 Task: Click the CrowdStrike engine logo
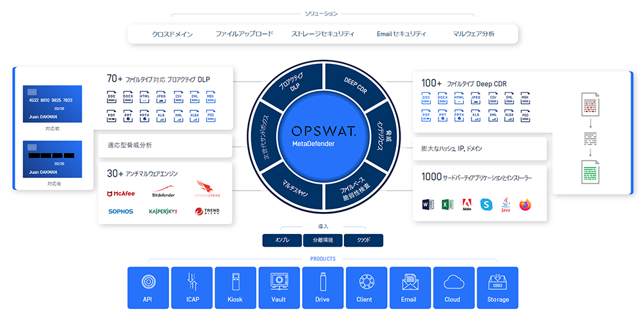tap(207, 189)
